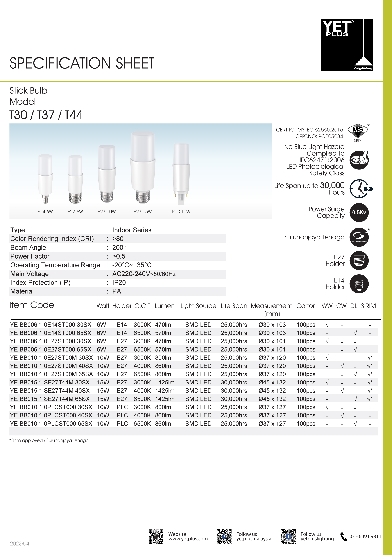Click the yetplusmalaysia Facebook QR code
392x555 pixels.
tap(224, 536)
